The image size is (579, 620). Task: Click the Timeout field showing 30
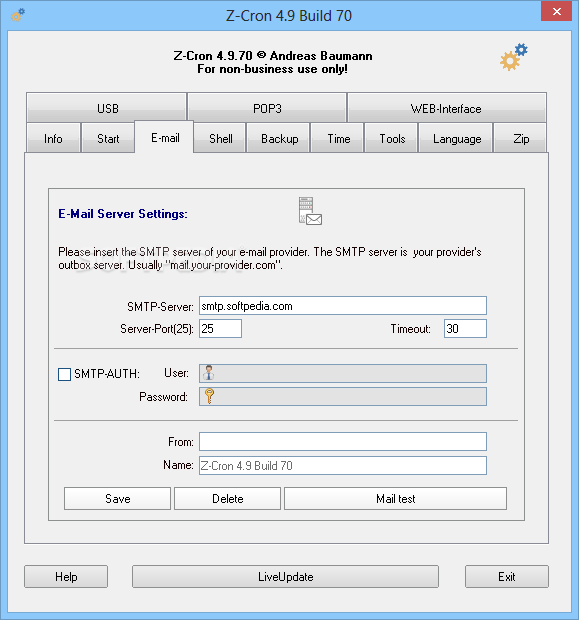pos(465,329)
